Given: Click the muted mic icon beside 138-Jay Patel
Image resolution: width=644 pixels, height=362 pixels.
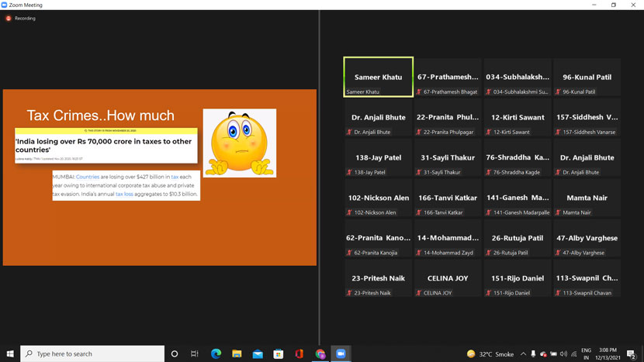Looking at the screenshot, I should click(349, 172).
